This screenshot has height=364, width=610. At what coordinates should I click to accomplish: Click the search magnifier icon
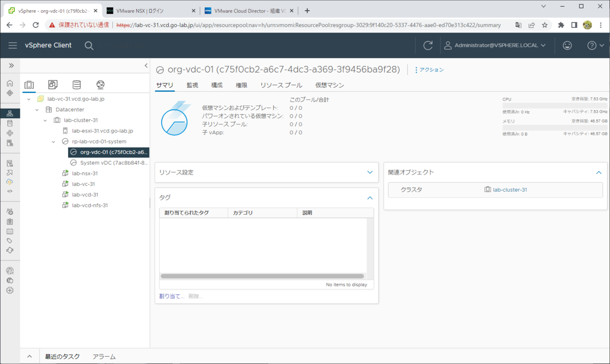tap(89, 46)
